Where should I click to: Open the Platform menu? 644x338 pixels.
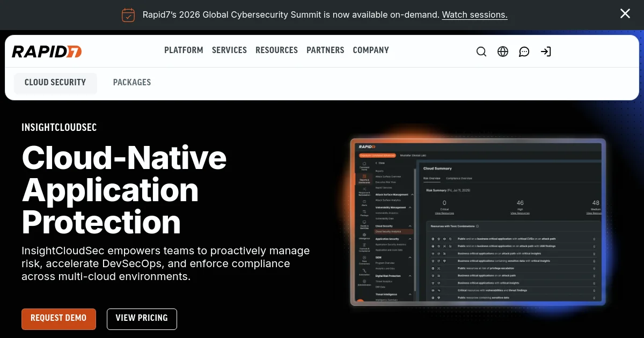click(184, 50)
